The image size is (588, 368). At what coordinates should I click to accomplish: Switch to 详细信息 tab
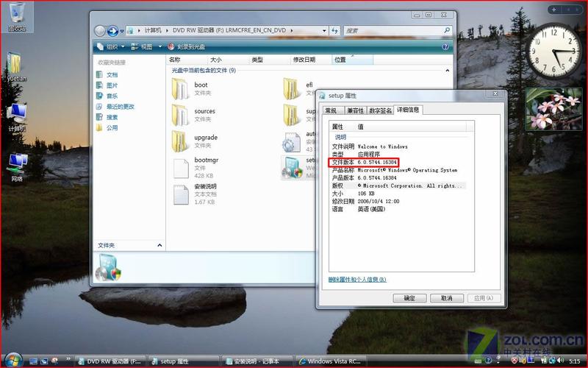click(408, 110)
